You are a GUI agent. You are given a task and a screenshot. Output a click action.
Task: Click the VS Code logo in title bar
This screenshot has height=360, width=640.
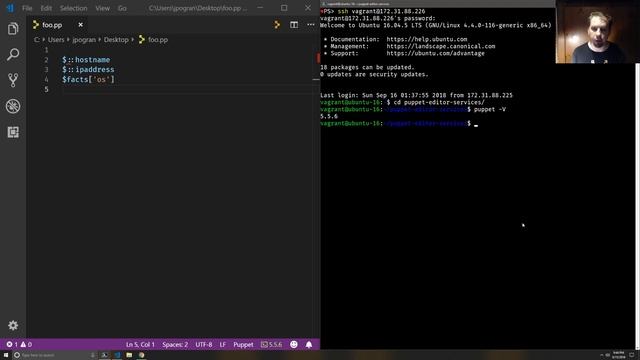click(10, 8)
